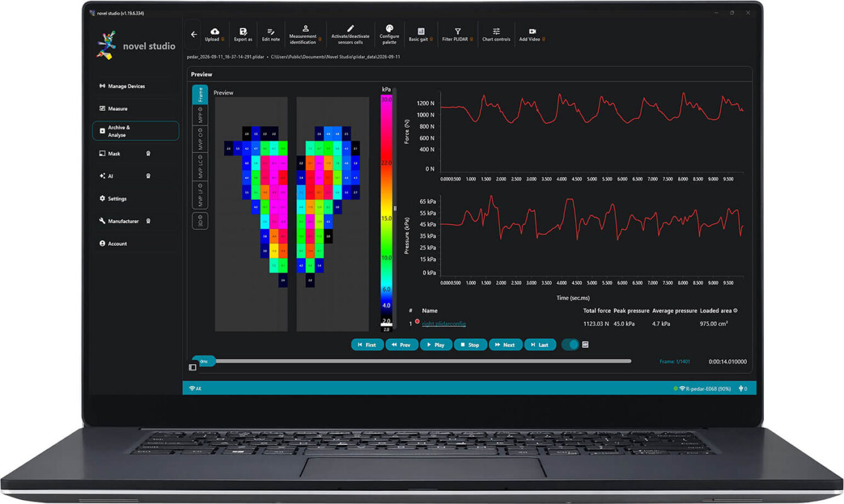The image size is (844, 504).
Task: Click the red dot for right.plidarconfig
Action: [x=417, y=323]
